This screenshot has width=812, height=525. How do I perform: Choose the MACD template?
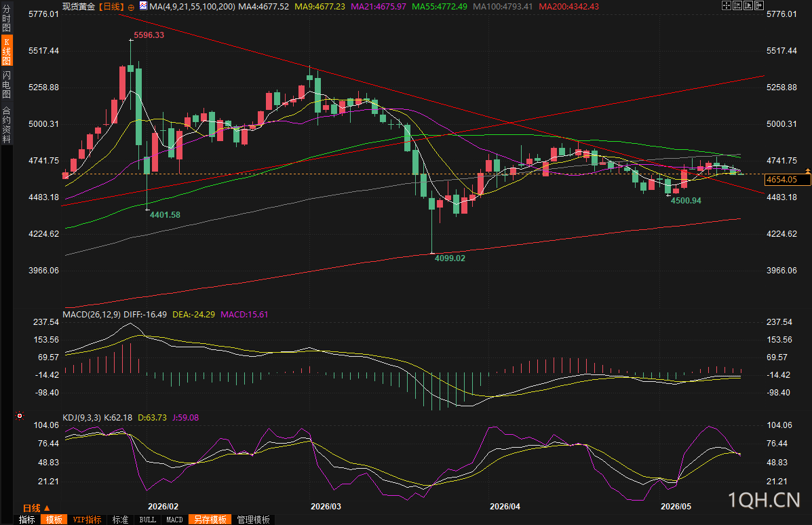point(174,520)
